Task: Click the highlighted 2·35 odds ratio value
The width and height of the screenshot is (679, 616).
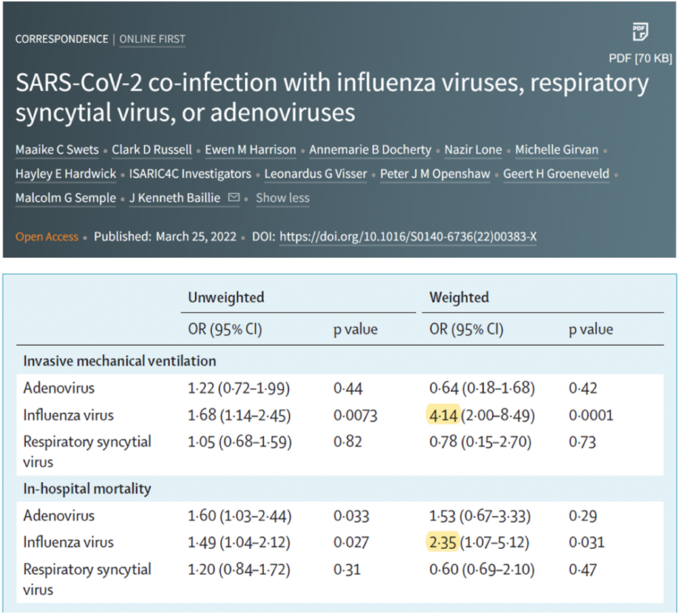Action: [443, 542]
